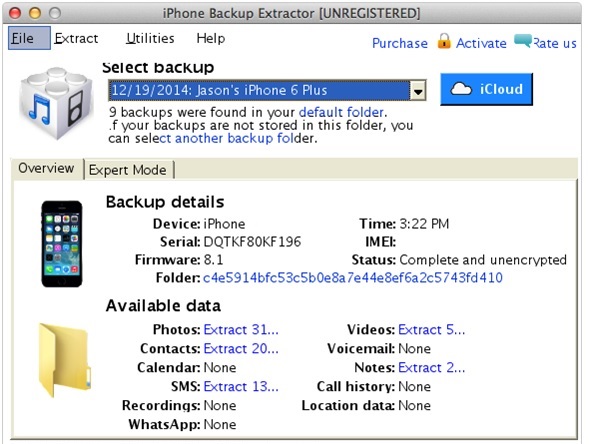The width and height of the screenshot is (589, 444).
Task: Switch to the Overview tab
Action: pos(46,168)
